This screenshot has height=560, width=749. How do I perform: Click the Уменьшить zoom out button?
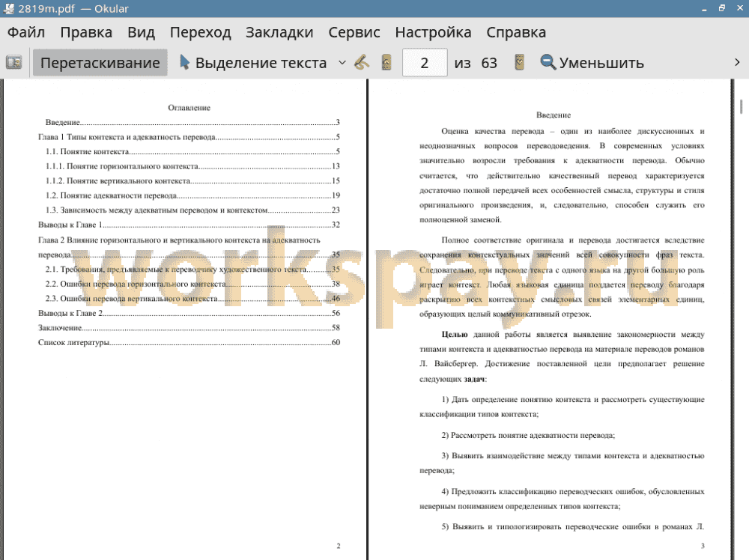pyautogui.click(x=592, y=63)
